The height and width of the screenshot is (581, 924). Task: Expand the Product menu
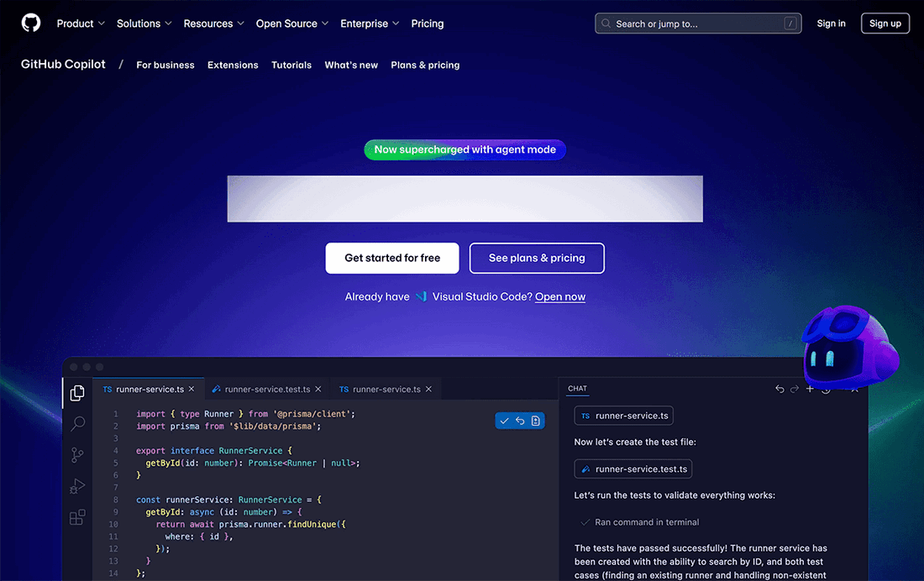click(x=81, y=24)
